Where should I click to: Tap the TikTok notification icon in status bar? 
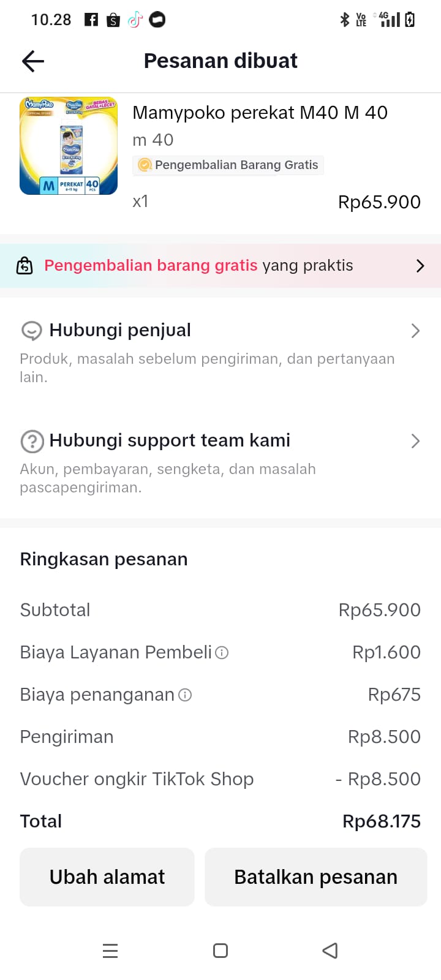pos(135,20)
